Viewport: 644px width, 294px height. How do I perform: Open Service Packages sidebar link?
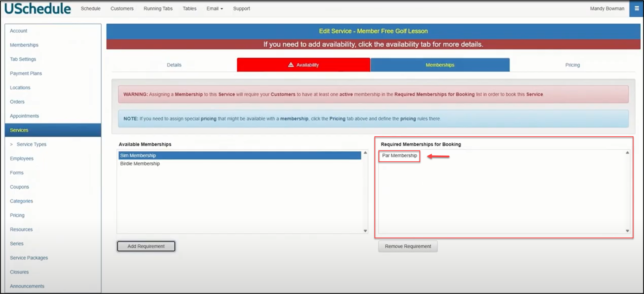click(29, 258)
